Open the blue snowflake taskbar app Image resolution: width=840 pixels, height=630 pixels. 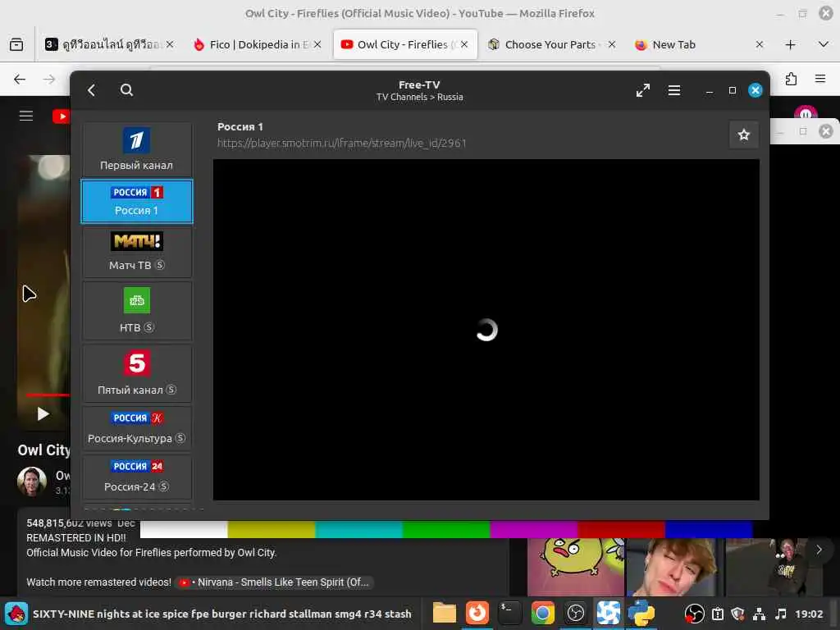[608, 614]
